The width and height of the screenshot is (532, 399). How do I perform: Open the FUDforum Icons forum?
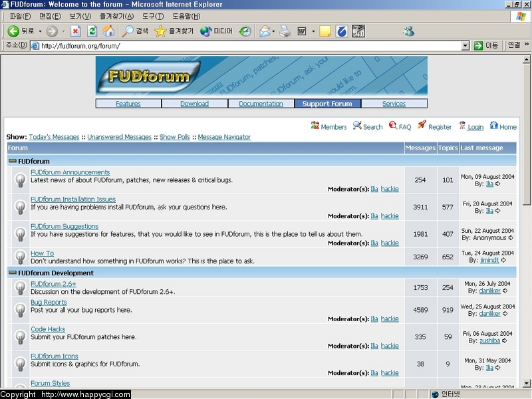tap(55, 356)
